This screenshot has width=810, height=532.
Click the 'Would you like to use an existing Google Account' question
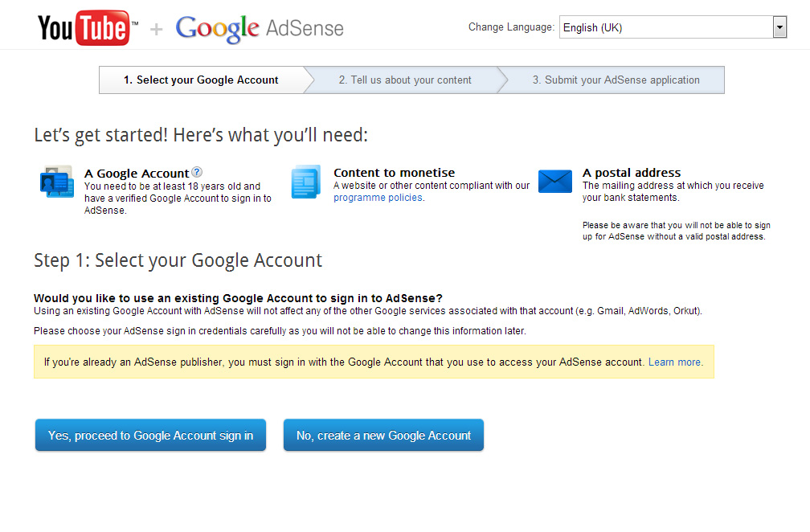coord(238,298)
